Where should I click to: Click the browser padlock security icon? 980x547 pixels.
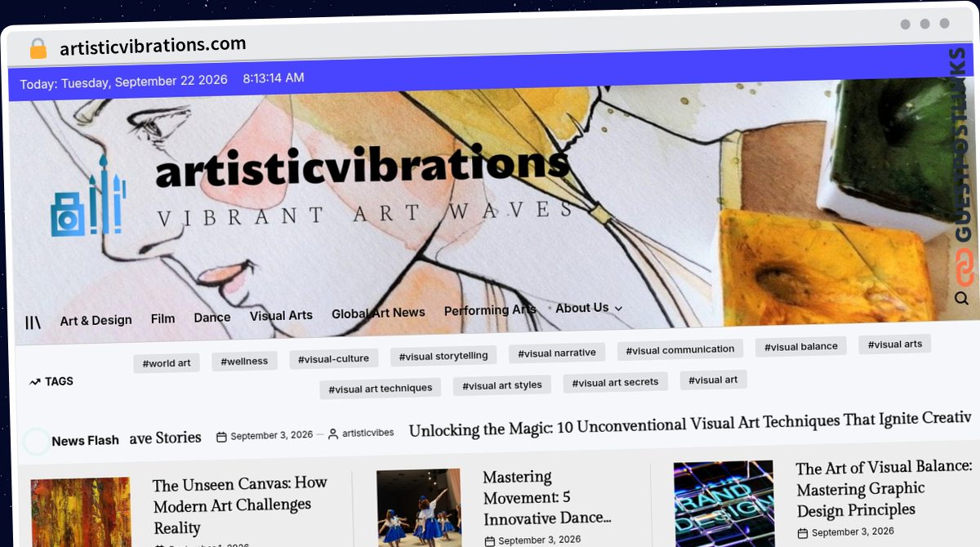tap(38, 49)
